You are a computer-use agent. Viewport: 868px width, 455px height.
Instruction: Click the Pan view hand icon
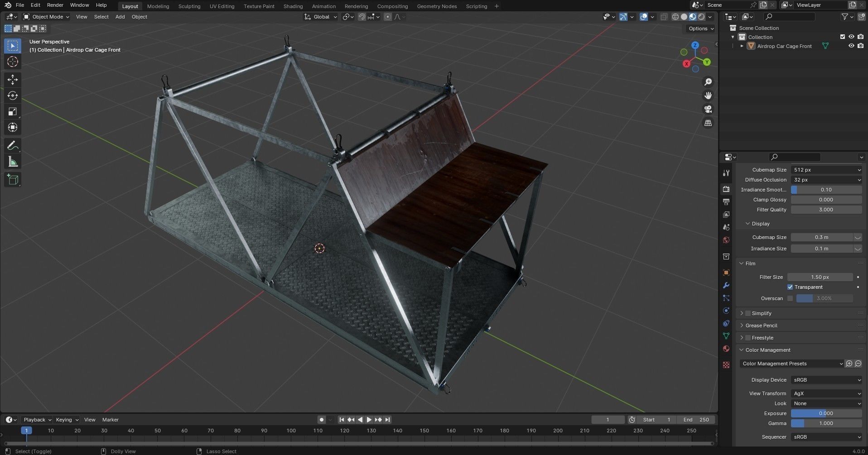708,96
